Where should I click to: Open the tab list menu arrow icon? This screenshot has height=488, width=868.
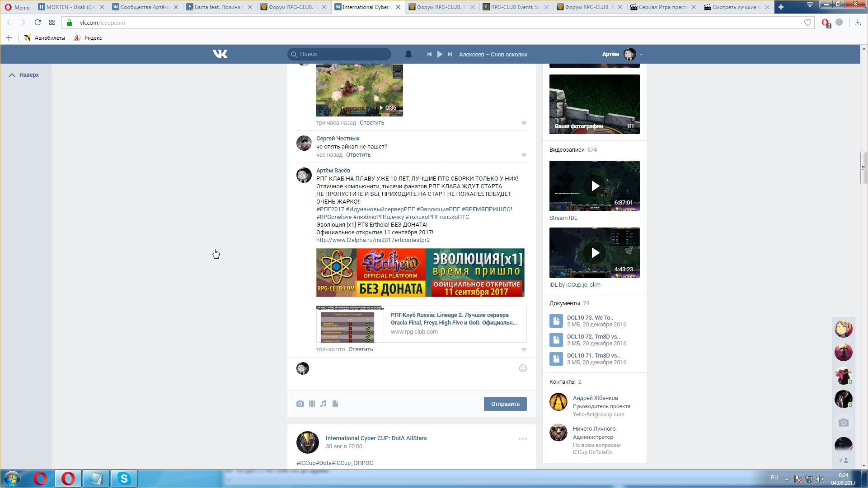tap(810, 5)
